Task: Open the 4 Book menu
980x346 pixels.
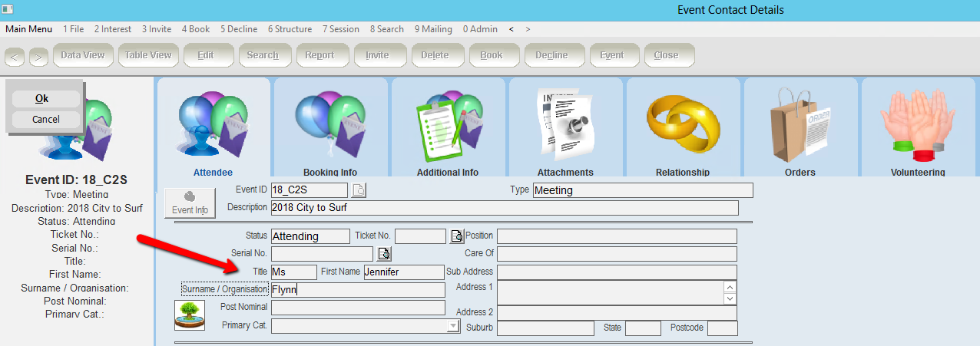Action: [196, 29]
